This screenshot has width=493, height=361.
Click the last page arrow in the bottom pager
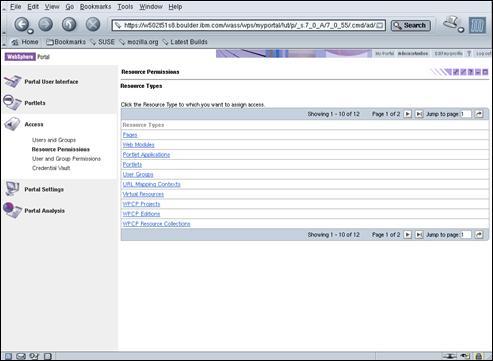(419, 235)
